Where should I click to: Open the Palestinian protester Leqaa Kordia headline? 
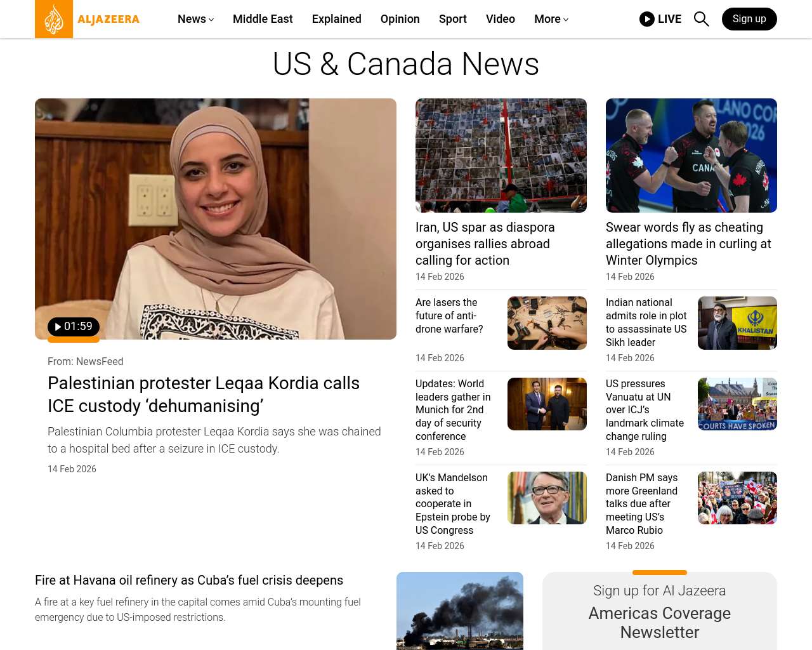coord(204,394)
